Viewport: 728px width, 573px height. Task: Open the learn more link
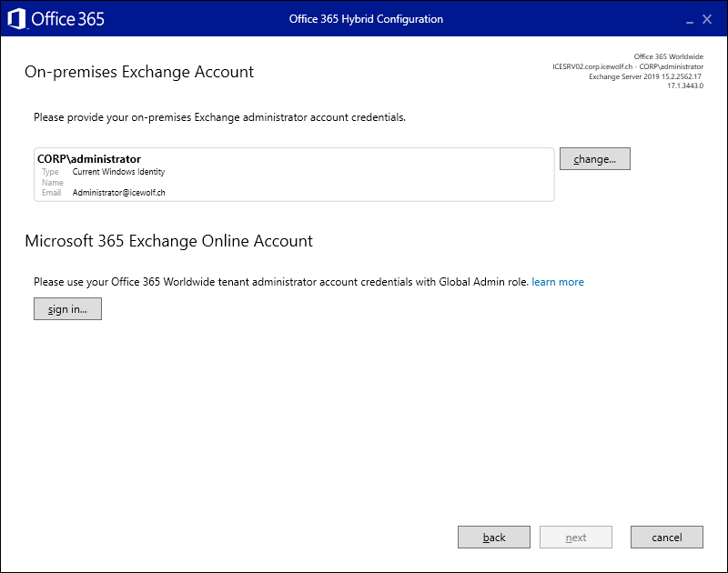pos(558,282)
